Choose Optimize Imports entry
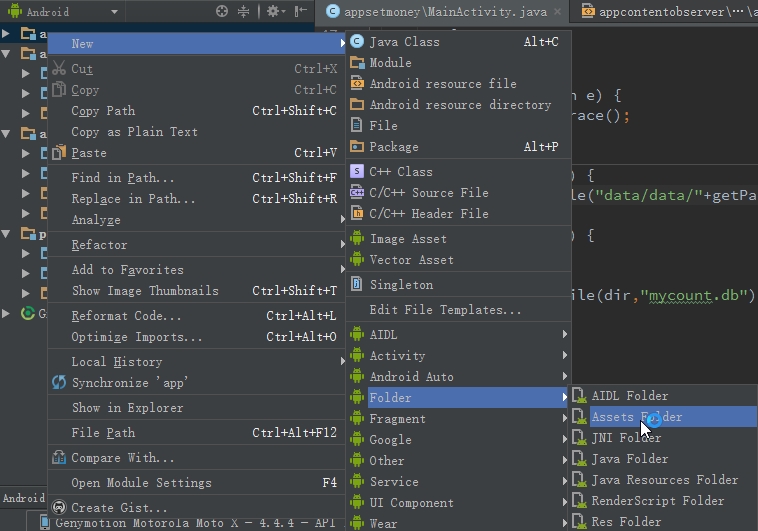The height and width of the screenshot is (531, 758). (197, 337)
